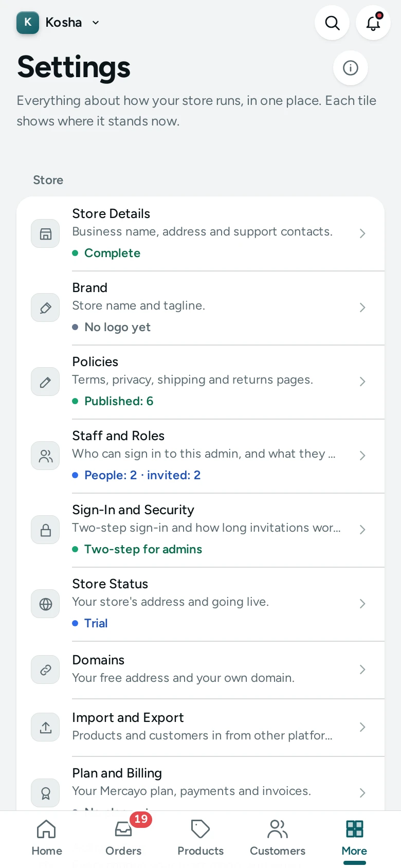Viewport: 401px width, 868px height.
Task: Open Store Status chevron arrow
Action: point(362,604)
